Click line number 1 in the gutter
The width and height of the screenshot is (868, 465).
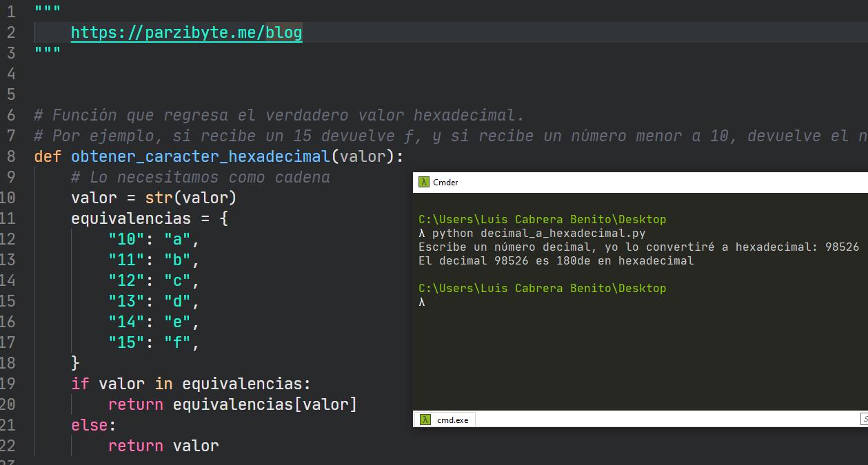pos(10,12)
